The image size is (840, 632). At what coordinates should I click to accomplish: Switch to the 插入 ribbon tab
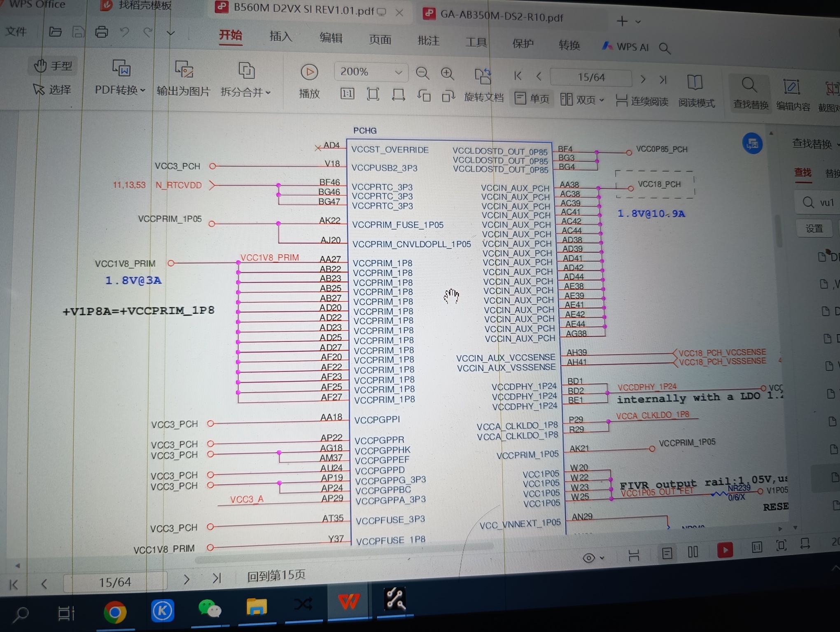tap(281, 36)
